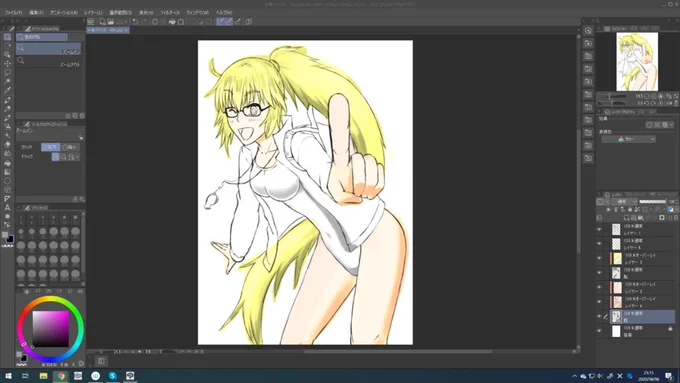Select ズームイン sub tool
680x383 pixels.
pos(48,49)
